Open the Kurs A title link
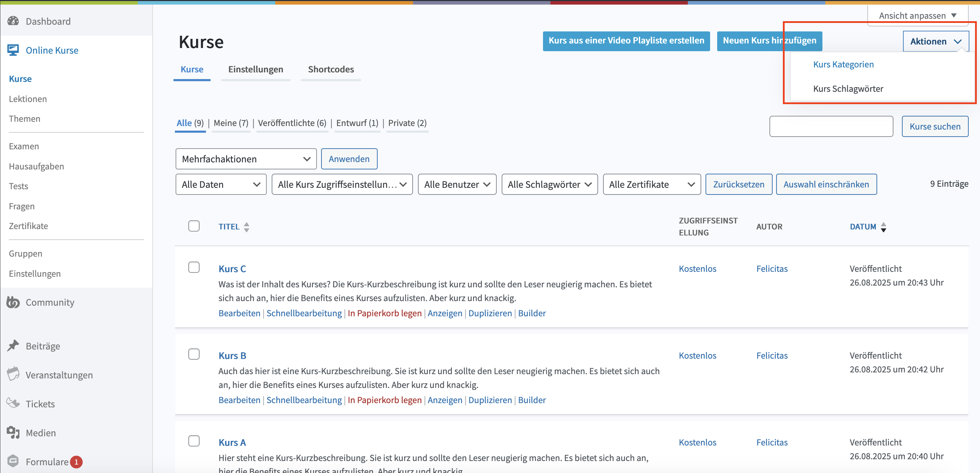The width and height of the screenshot is (980, 473). (232, 442)
